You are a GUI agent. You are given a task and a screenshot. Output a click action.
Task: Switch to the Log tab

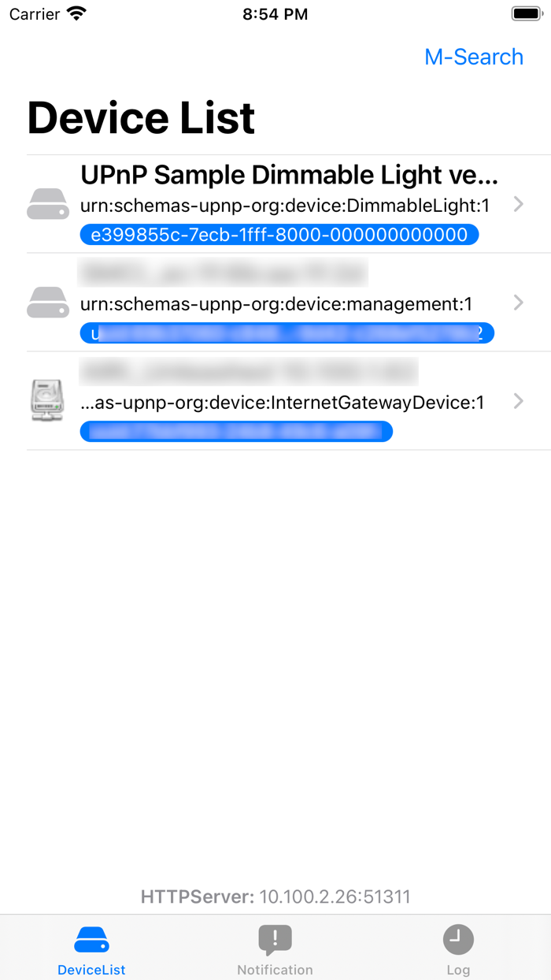coord(458,948)
